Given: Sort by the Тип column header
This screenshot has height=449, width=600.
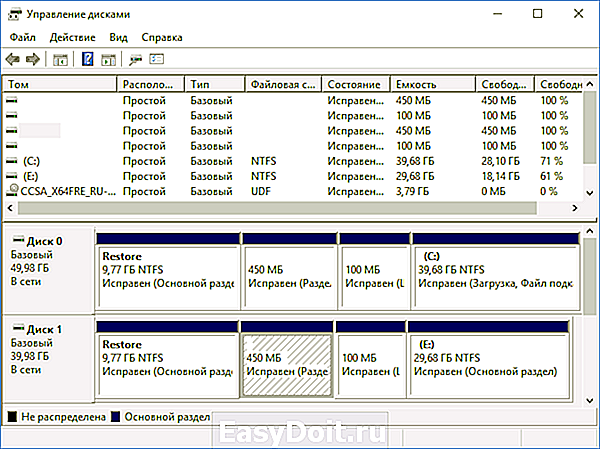Looking at the screenshot, I should click(215, 84).
